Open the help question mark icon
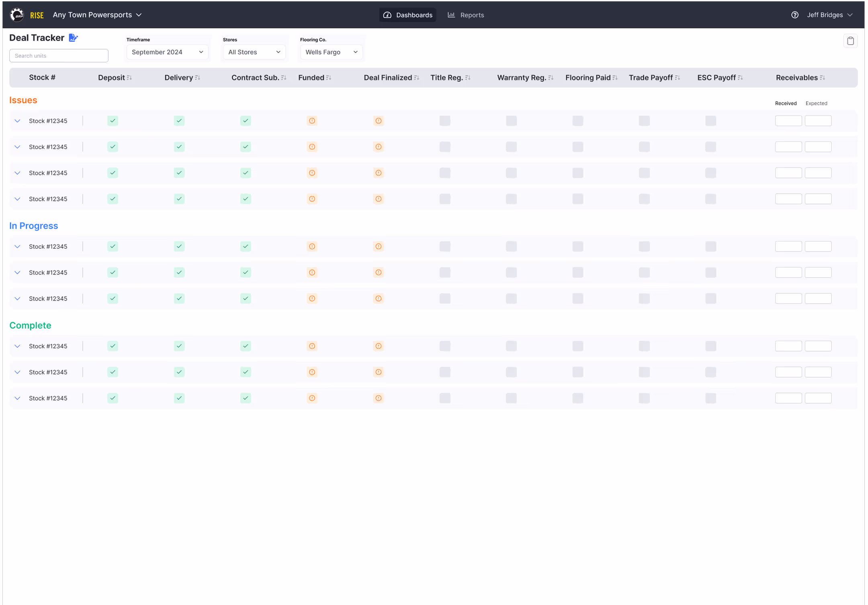Image resolution: width=868 pixels, height=605 pixels. (x=794, y=15)
